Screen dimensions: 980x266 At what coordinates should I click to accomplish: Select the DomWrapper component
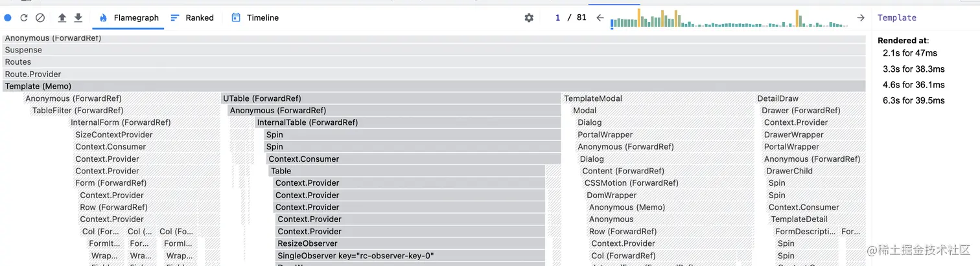(x=670, y=195)
